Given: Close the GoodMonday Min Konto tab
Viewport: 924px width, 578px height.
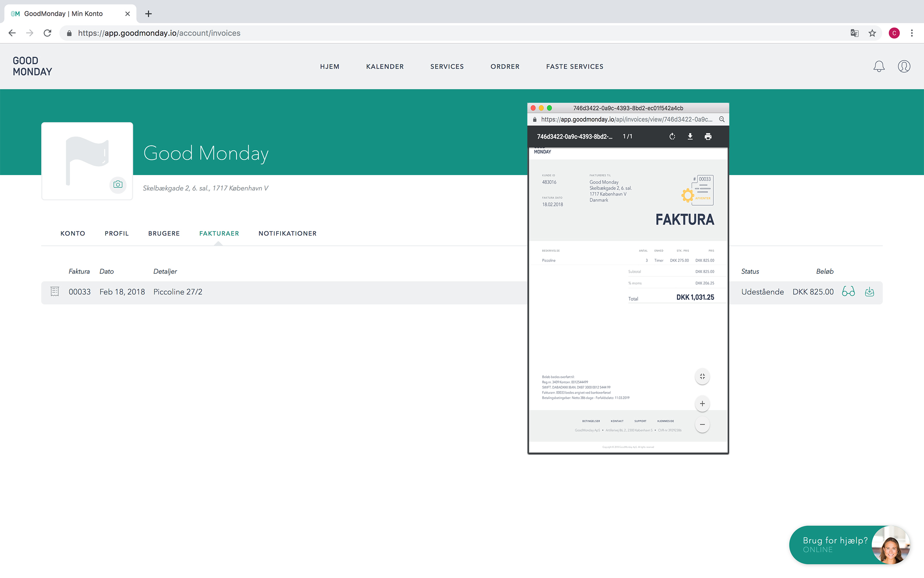Looking at the screenshot, I should click(x=128, y=14).
